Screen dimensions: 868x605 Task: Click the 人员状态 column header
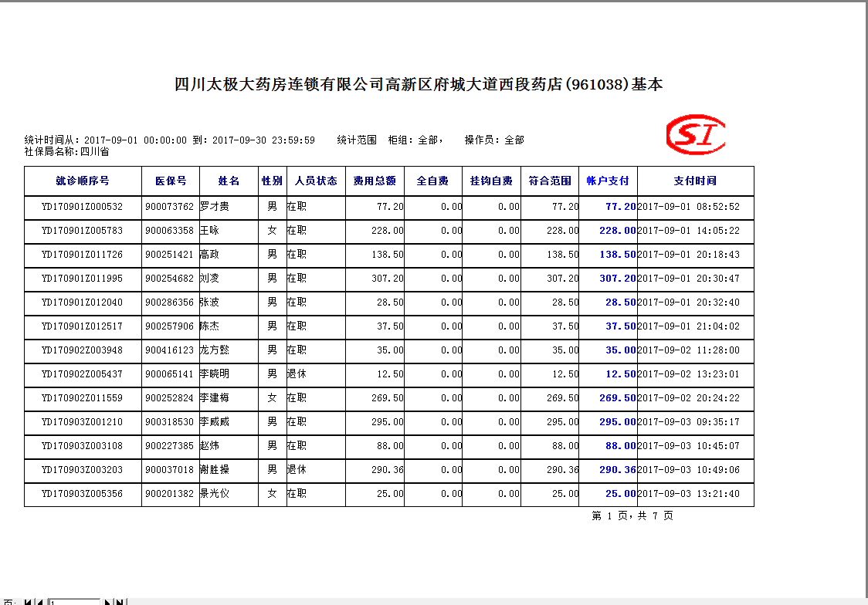(316, 181)
